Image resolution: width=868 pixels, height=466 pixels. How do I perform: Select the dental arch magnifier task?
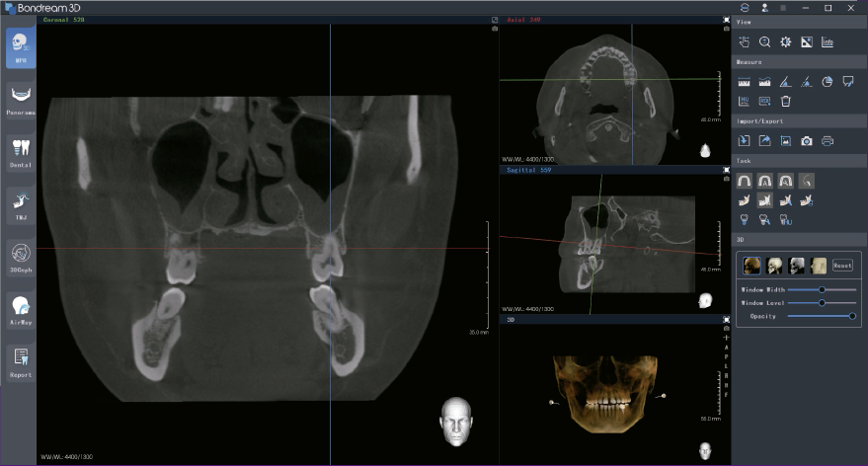point(785,181)
